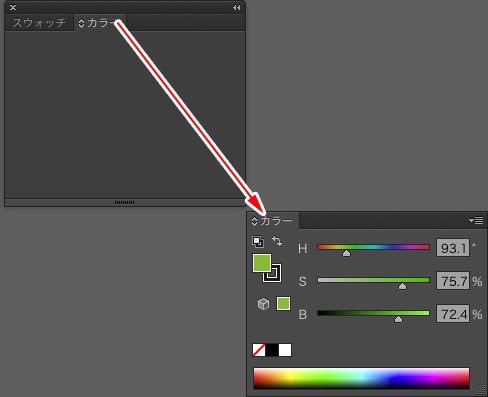Choose the white swatch
The height and width of the screenshot is (397, 488).
point(285,350)
